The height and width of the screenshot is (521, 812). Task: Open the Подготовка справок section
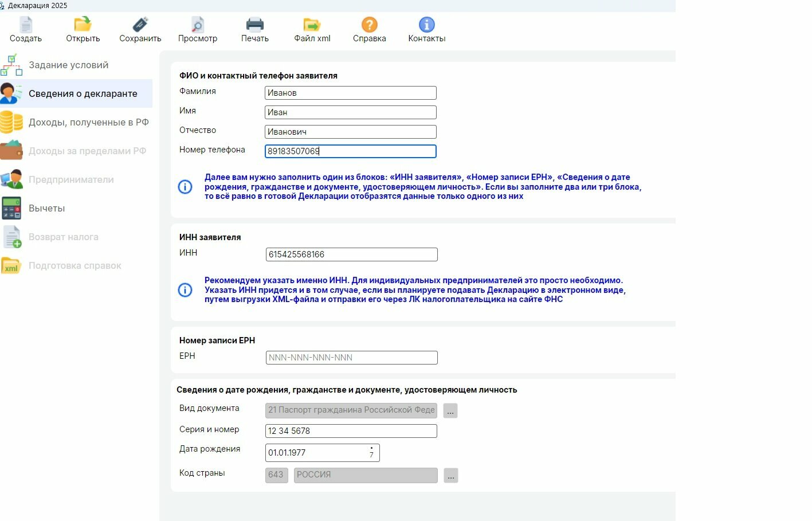click(x=75, y=265)
